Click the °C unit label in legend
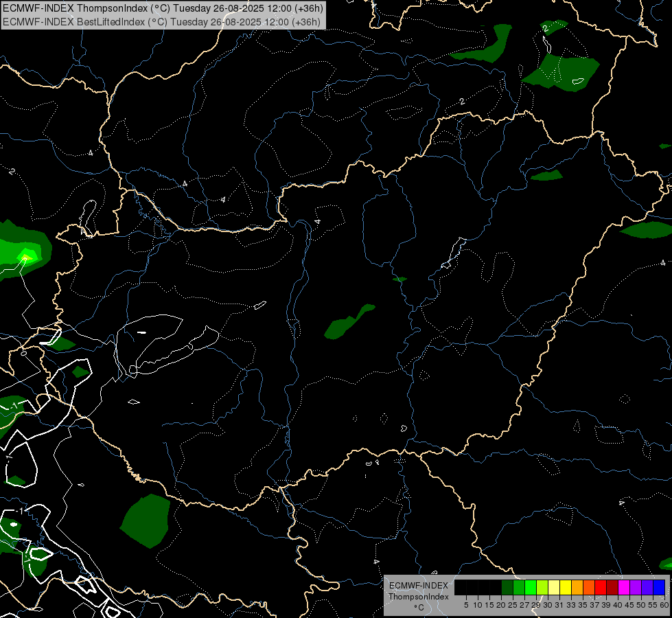The image size is (672, 618). 419,607
